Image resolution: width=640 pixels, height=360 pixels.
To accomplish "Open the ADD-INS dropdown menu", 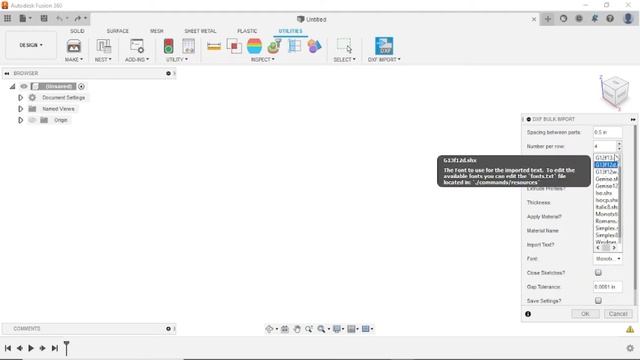I will coord(137,60).
